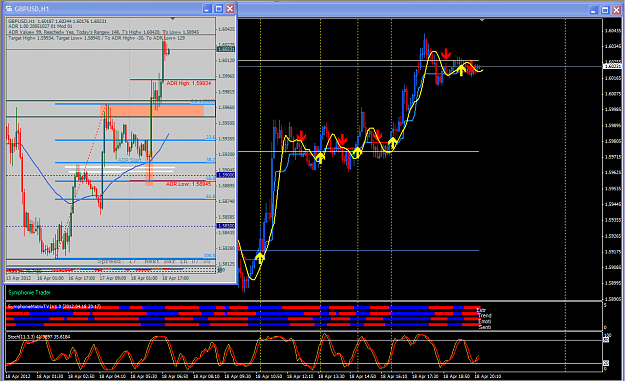Screen dimensions: 625x381
Task: Click the 61.8 Fibonacci level label
Action: tap(210, 196)
